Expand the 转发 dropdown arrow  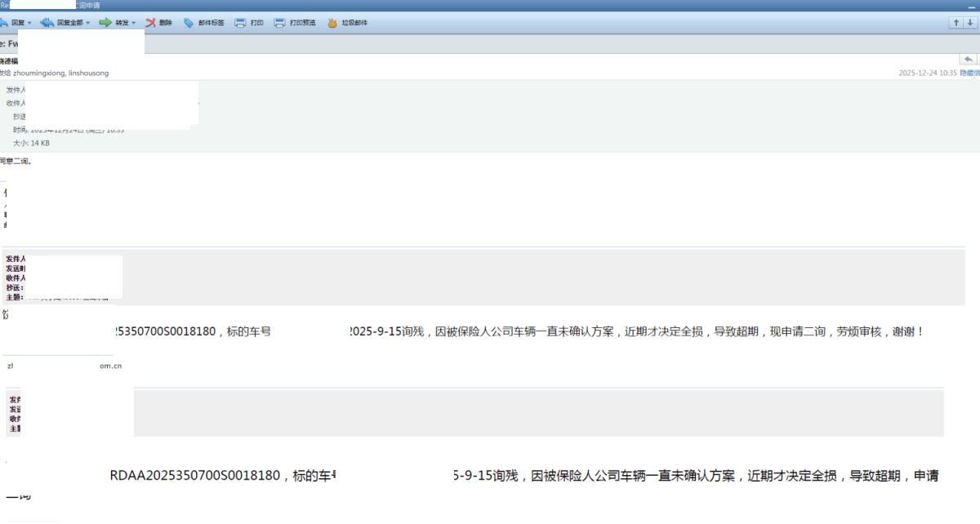(x=134, y=23)
